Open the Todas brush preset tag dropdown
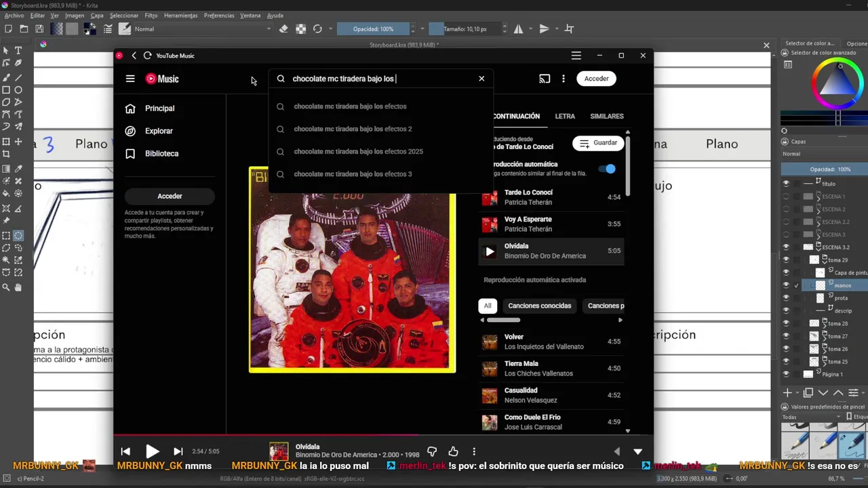The image size is (868, 488). click(810, 417)
